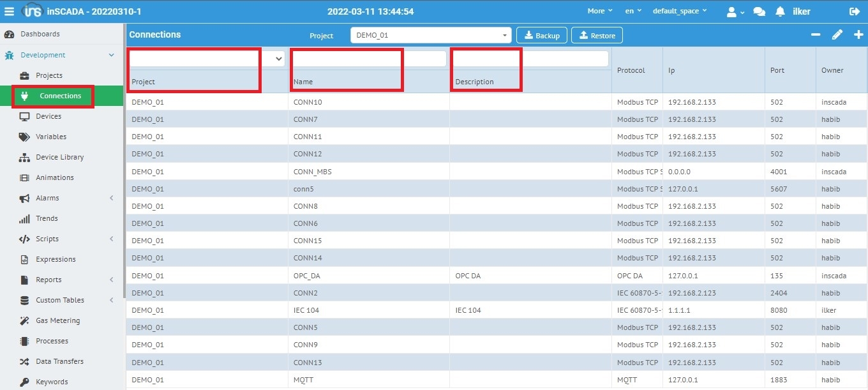Image resolution: width=868 pixels, height=390 pixels.
Task: Click the hamburger menu icon
Action: coord(9,11)
